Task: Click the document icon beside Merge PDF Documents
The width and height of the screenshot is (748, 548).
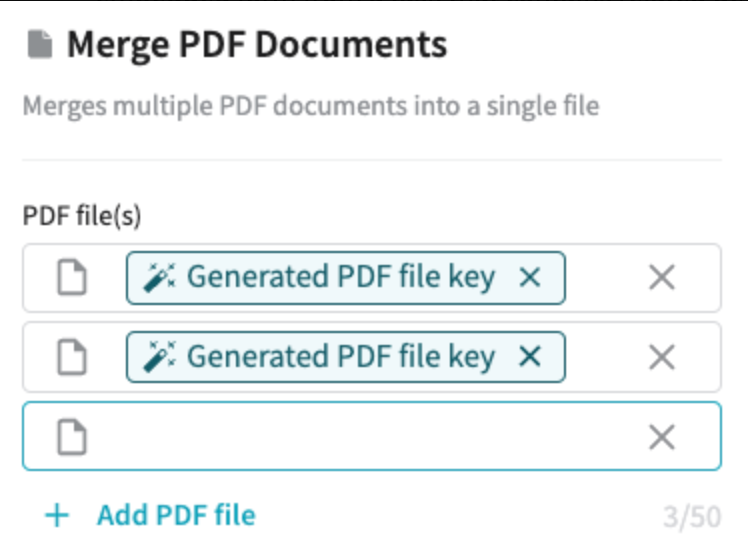Action: coord(40,44)
